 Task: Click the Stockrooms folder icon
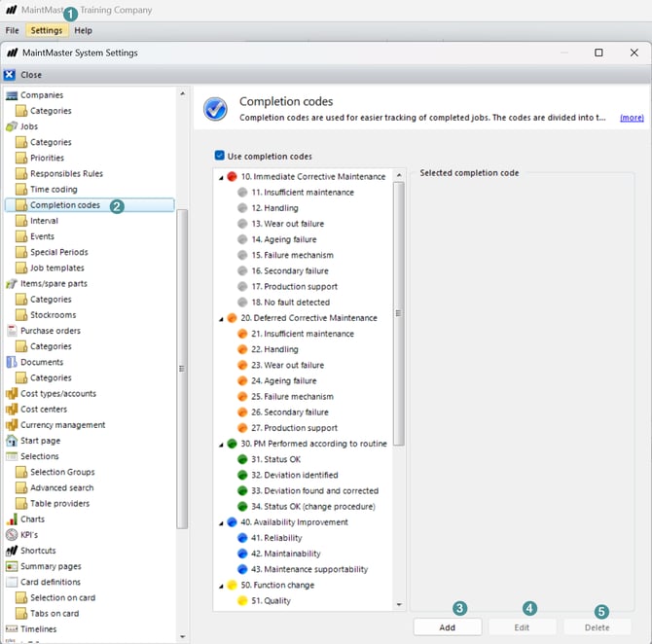[x=21, y=315]
